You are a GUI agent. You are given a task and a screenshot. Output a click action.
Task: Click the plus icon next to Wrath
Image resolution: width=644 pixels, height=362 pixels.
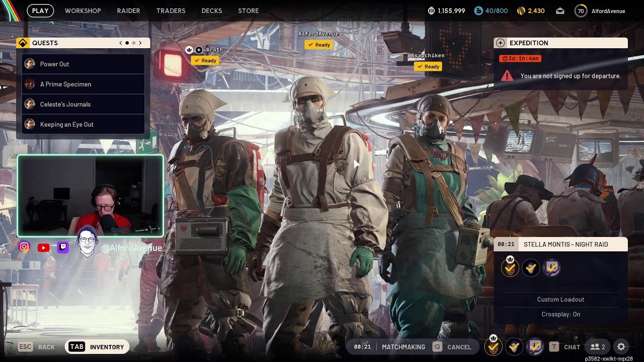coord(199,50)
